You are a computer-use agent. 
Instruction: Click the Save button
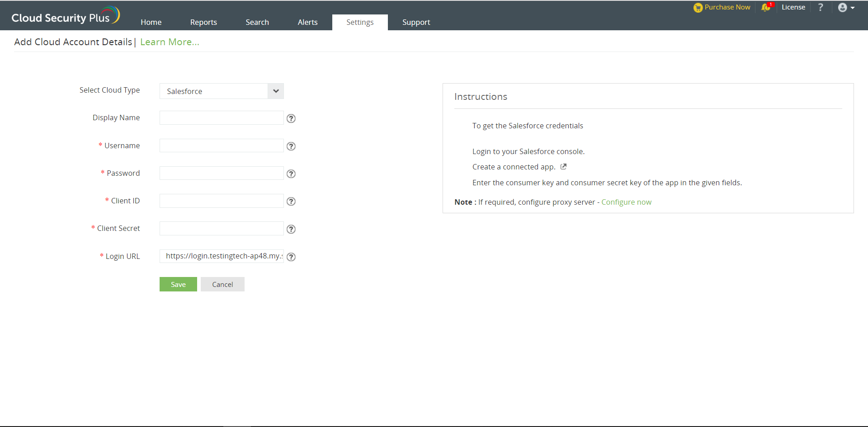[x=178, y=284]
